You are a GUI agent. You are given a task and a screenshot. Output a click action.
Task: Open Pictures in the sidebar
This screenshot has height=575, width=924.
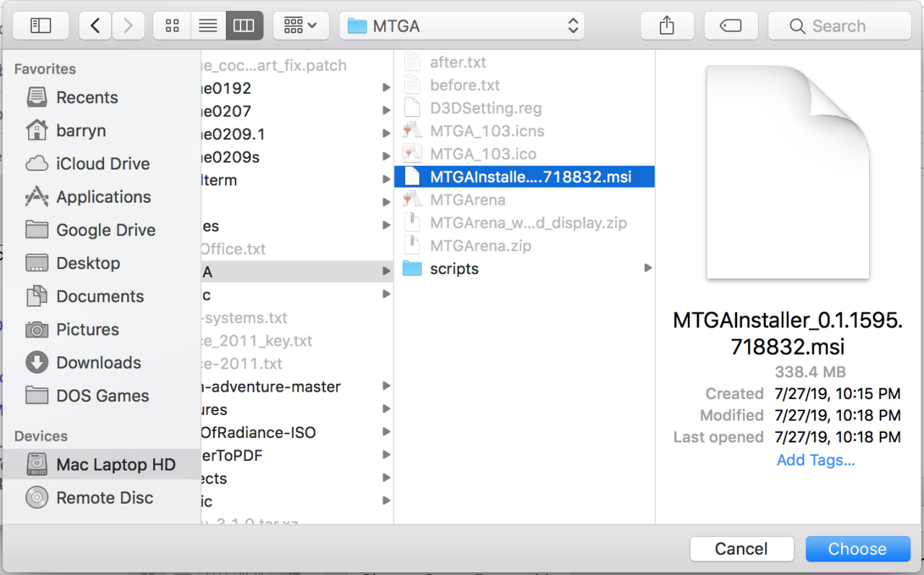[101, 330]
